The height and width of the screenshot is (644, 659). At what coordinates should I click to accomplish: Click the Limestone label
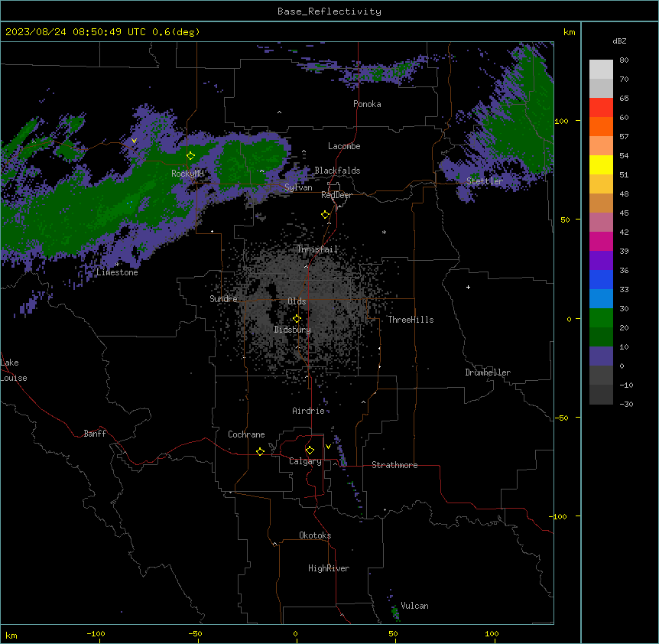coord(117,272)
